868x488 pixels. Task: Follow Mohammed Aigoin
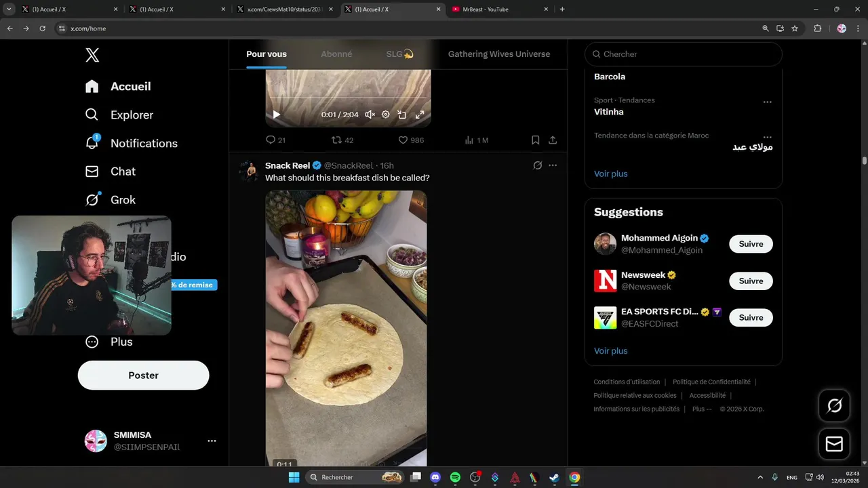tap(751, 244)
